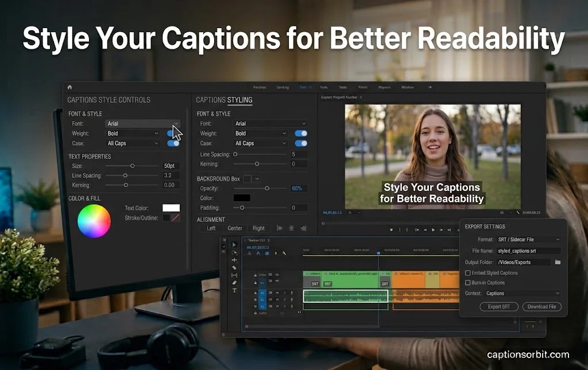Click the Download File button
The height and width of the screenshot is (370, 588).
coord(542,307)
